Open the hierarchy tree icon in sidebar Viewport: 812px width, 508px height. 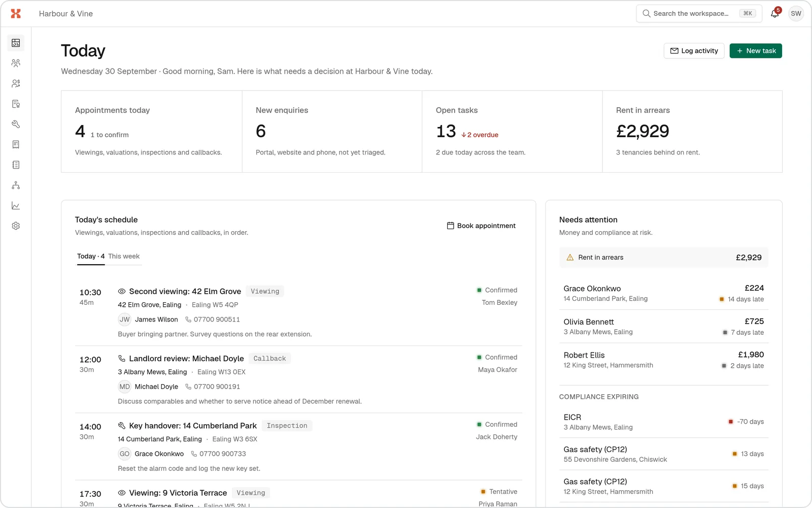pos(16,185)
